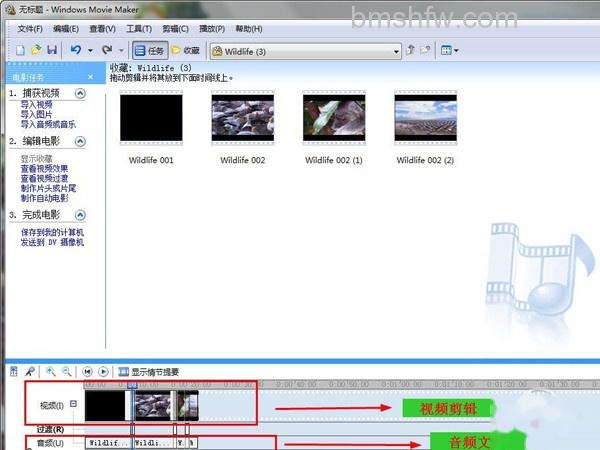The height and width of the screenshot is (450, 600).
Task: Click the 音频 track label
Action: [50, 443]
